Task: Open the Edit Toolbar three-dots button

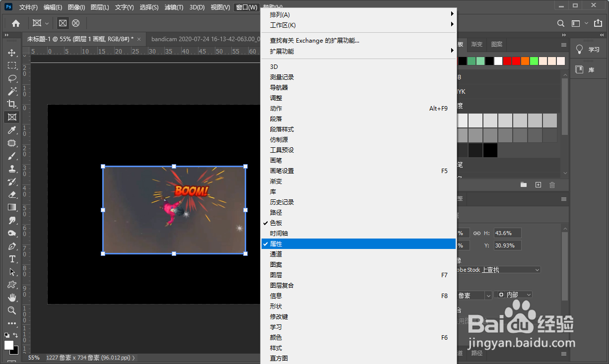Action: (x=12, y=323)
